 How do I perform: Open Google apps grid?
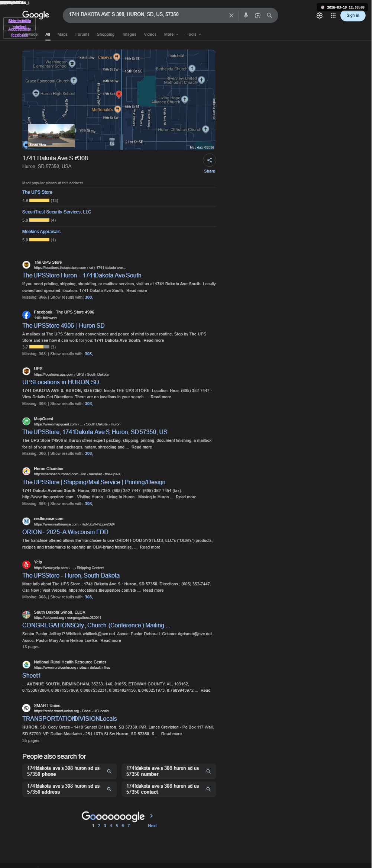pos(333,16)
